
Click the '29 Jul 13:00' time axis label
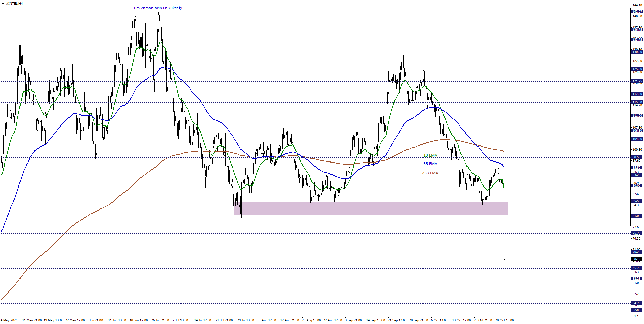(x=246, y=320)
